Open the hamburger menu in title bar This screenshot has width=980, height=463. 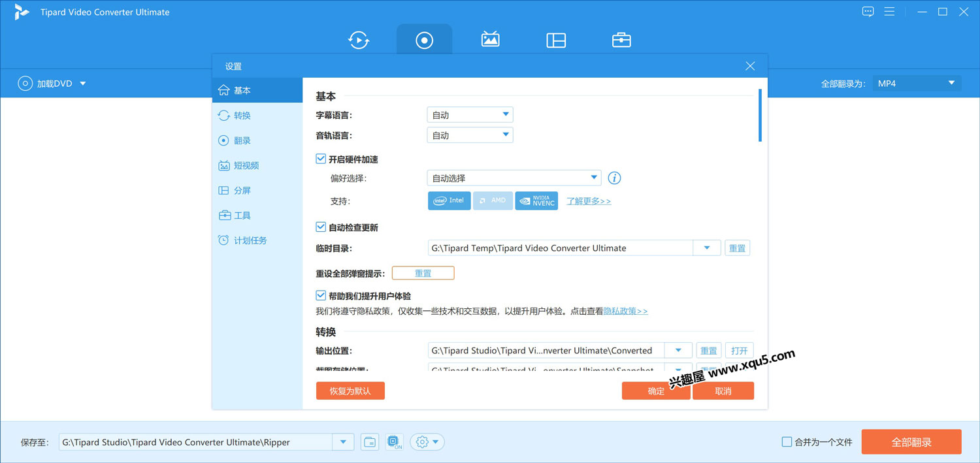(889, 12)
